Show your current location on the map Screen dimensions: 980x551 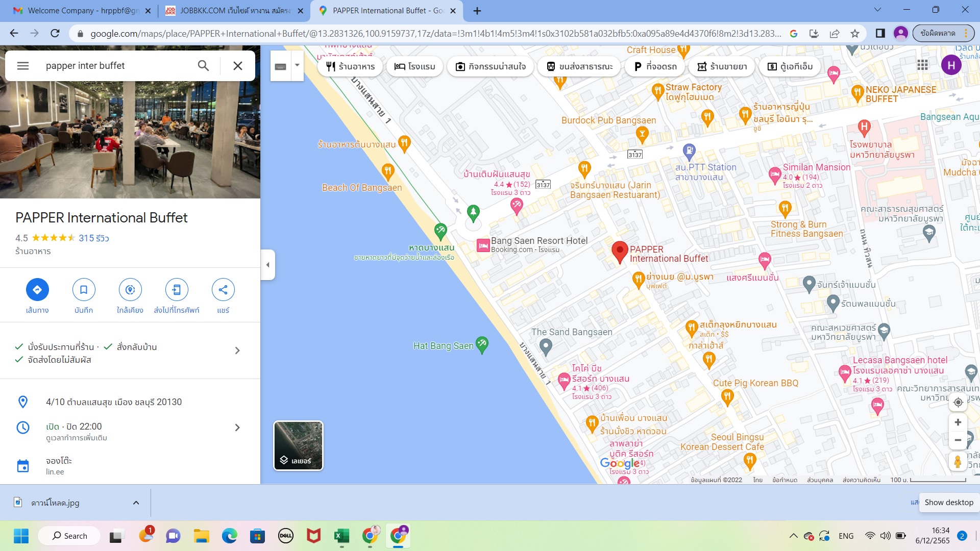click(x=958, y=402)
